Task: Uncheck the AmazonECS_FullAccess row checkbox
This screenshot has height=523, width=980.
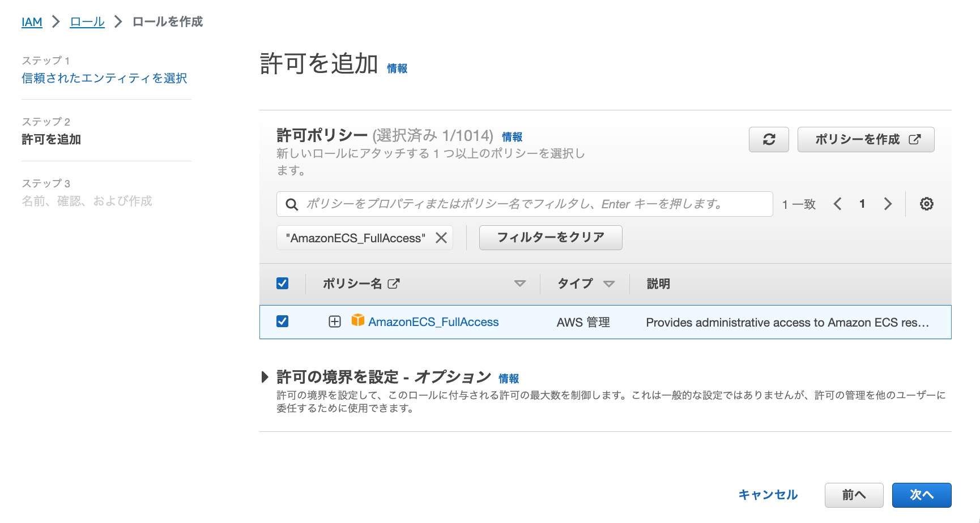Action: 282,321
